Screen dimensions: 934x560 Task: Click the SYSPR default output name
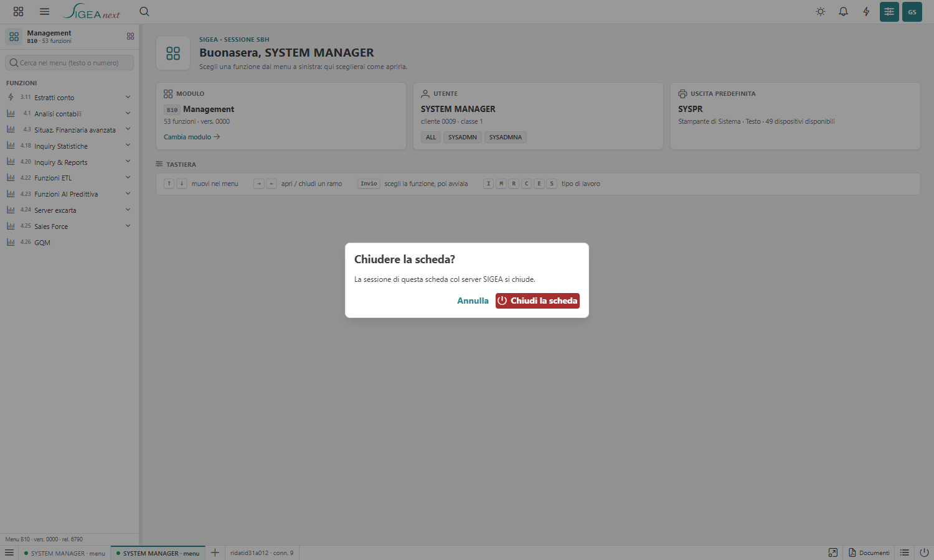coord(691,109)
